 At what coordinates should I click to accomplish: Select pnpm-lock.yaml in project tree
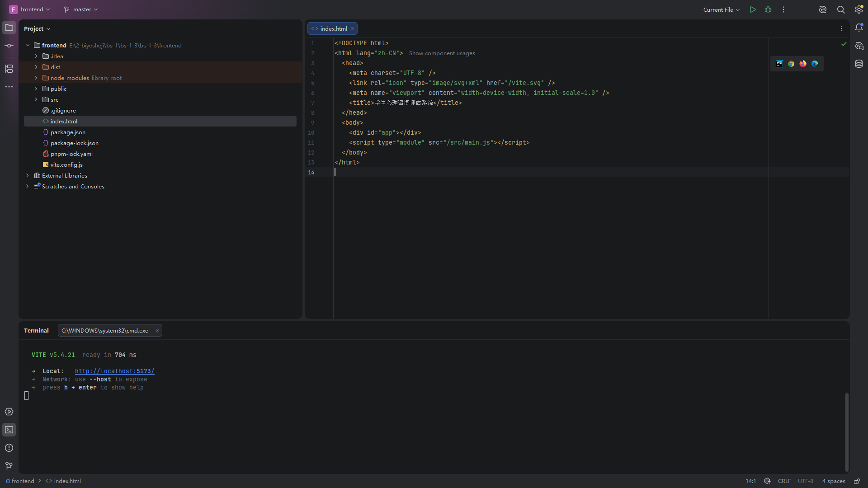tap(160, 154)
